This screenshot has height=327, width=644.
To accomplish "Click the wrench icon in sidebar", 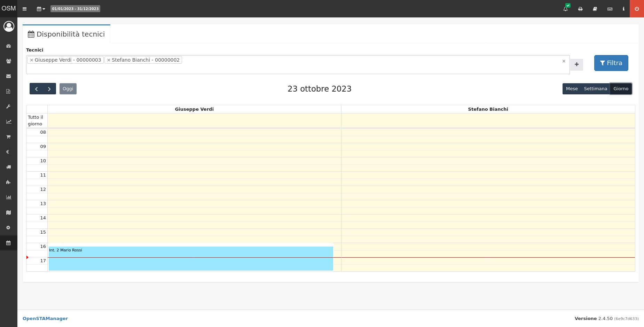I will tap(9, 107).
